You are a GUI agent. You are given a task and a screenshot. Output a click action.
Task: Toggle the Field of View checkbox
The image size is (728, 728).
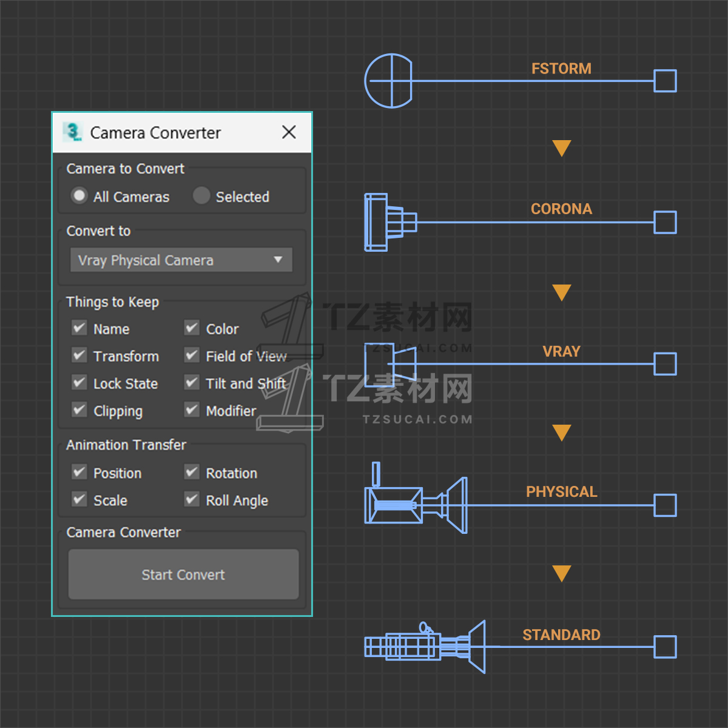point(192,356)
